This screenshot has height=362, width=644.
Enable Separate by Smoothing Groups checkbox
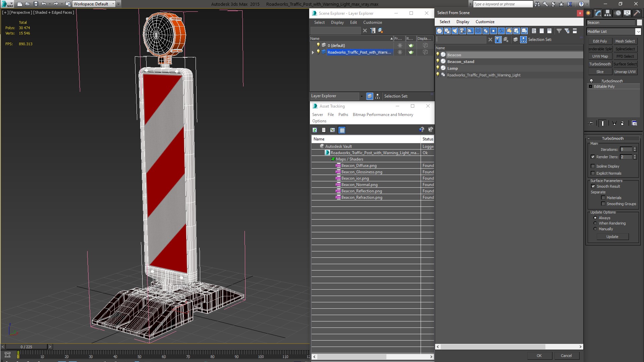tap(603, 204)
